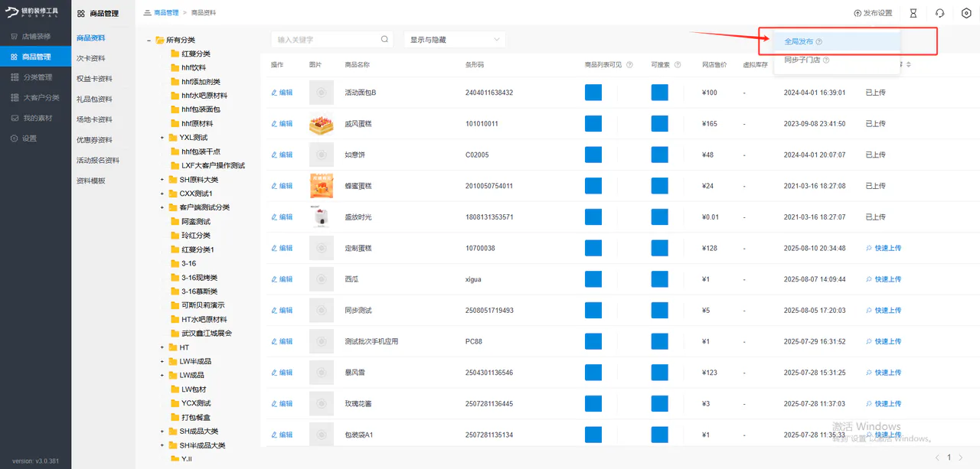The width and height of the screenshot is (980, 469).
Task: Click the next page arrow in pagination
Action: tap(961, 458)
